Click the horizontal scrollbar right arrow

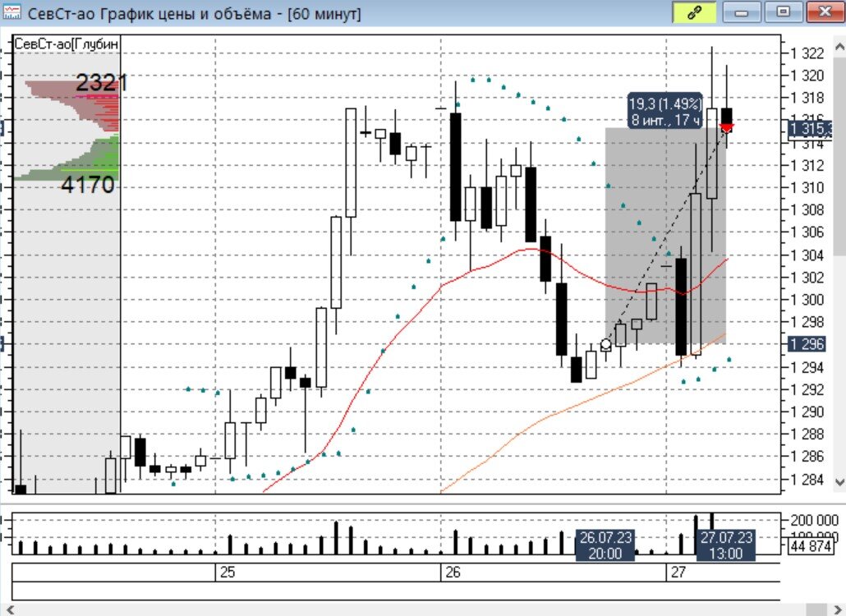coord(837,610)
